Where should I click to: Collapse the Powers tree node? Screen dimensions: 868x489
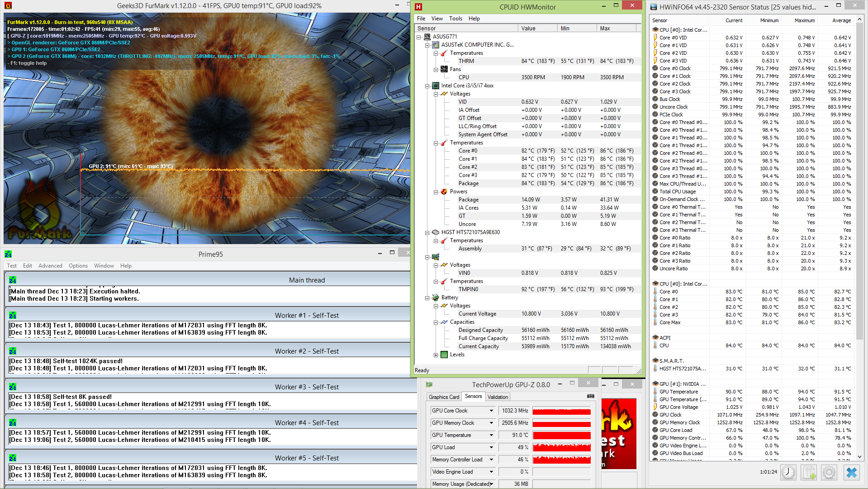(x=436, y=192)
